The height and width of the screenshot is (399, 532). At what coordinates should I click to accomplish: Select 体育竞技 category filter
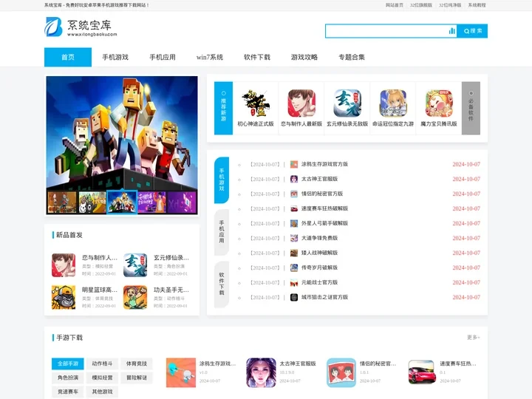137,364
